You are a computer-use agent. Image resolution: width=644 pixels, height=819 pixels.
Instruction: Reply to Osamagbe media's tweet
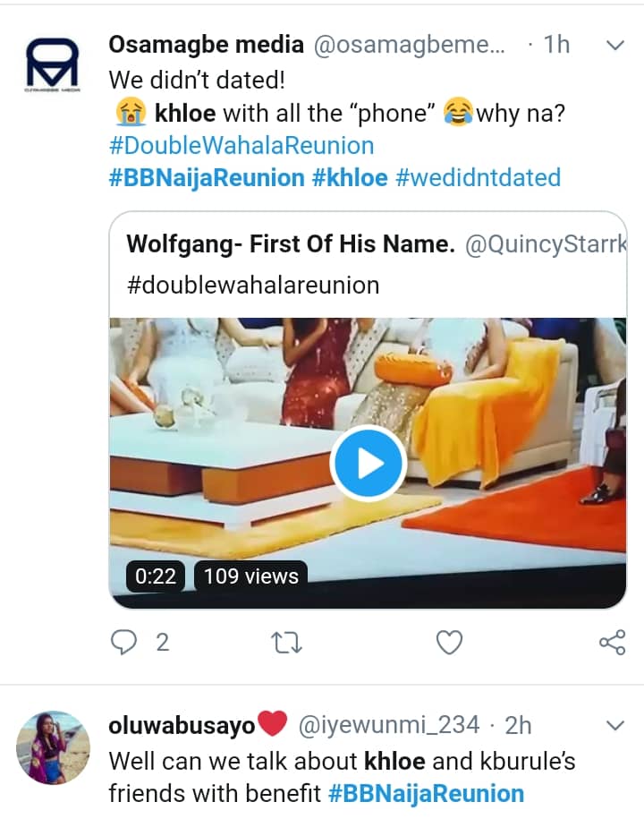click(x=123, y=642)
